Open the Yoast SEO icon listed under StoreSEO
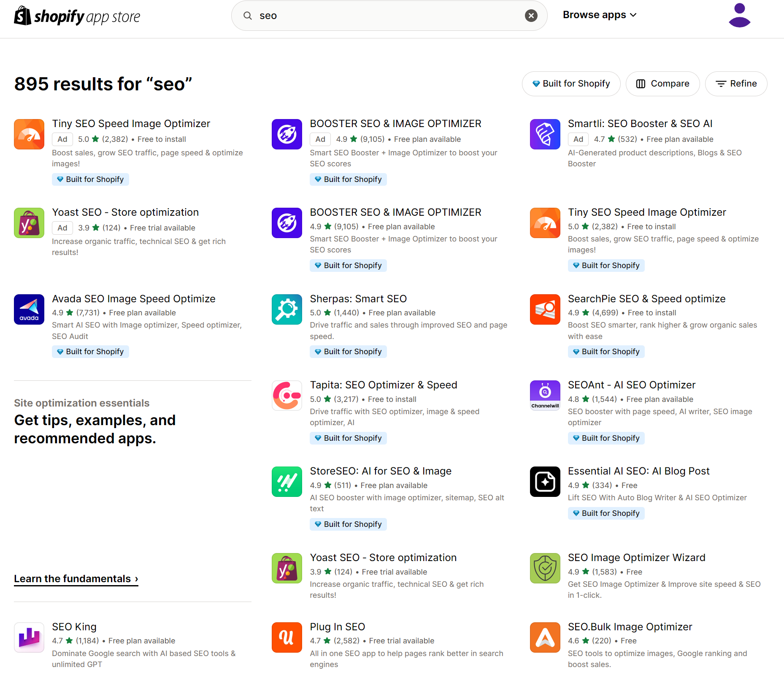Image resolution: width=784 pixels, height=678 pixels. pyautogui.click(x=287, y=568)
